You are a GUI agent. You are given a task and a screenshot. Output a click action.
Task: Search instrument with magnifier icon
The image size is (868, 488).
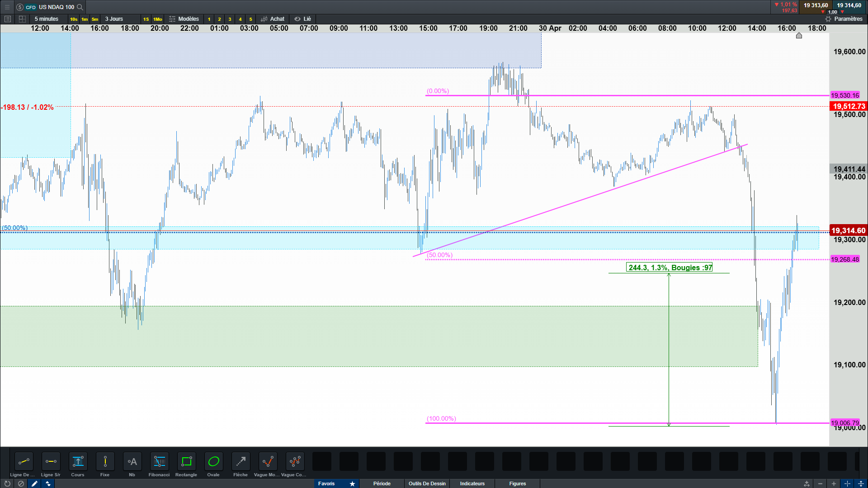tap(80, 7)
